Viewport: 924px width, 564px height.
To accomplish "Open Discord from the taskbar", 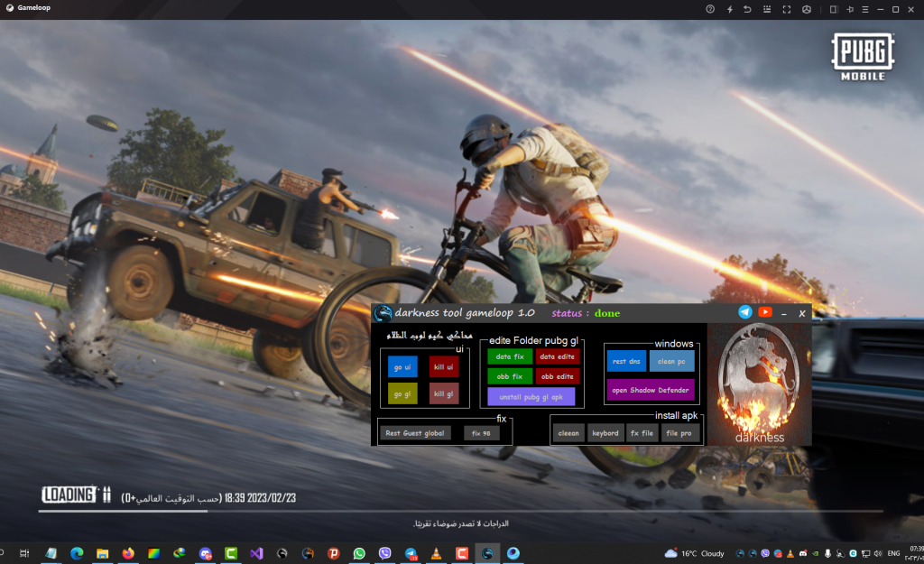I will pyautogui.click(x=205, y=553).
